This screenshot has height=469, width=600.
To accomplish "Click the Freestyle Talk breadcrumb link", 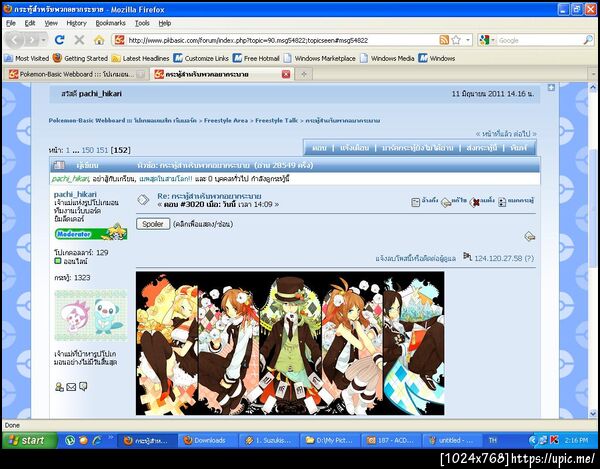I will (x=276, y=121).
